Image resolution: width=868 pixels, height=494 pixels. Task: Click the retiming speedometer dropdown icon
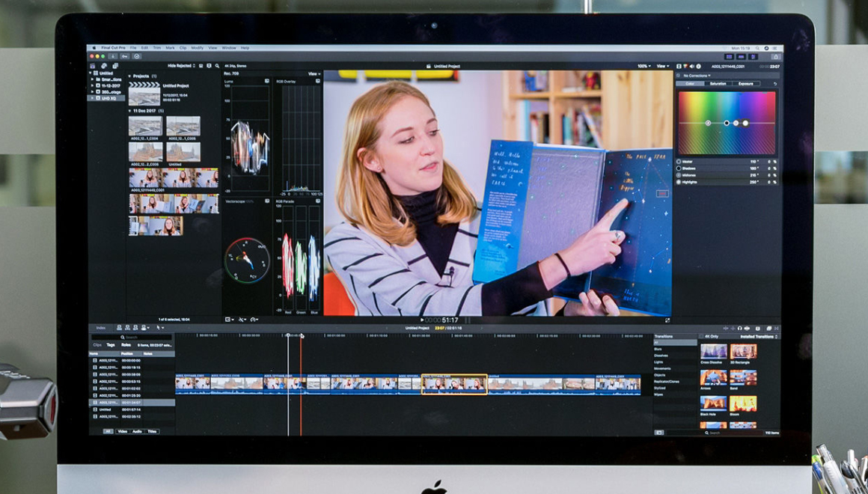coord(255,320)
